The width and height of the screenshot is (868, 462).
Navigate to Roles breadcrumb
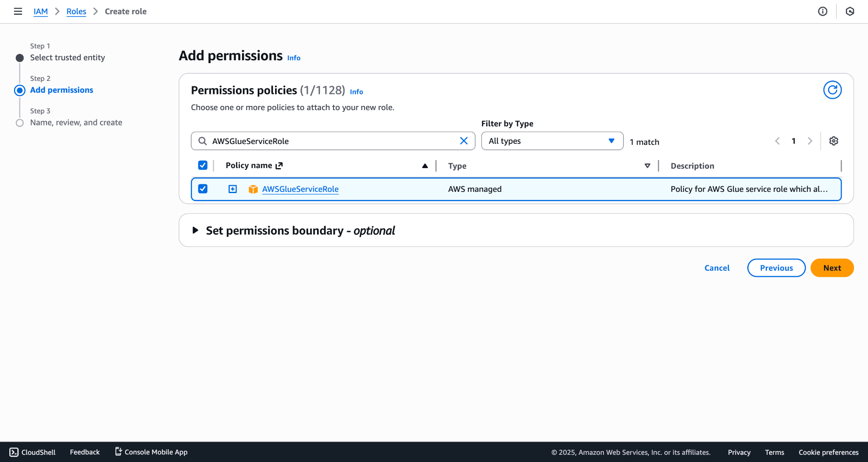(x=76, y=11)
